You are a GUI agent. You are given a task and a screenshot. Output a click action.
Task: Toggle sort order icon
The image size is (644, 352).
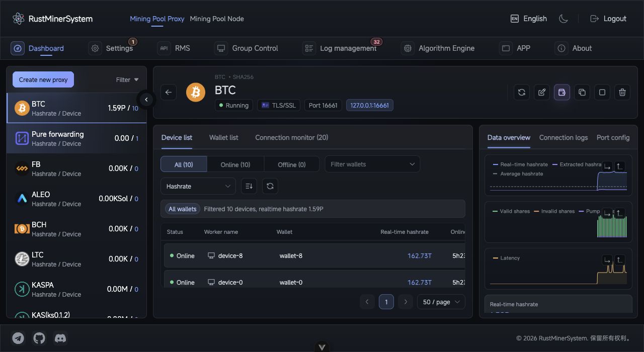[x=249, y=186]
